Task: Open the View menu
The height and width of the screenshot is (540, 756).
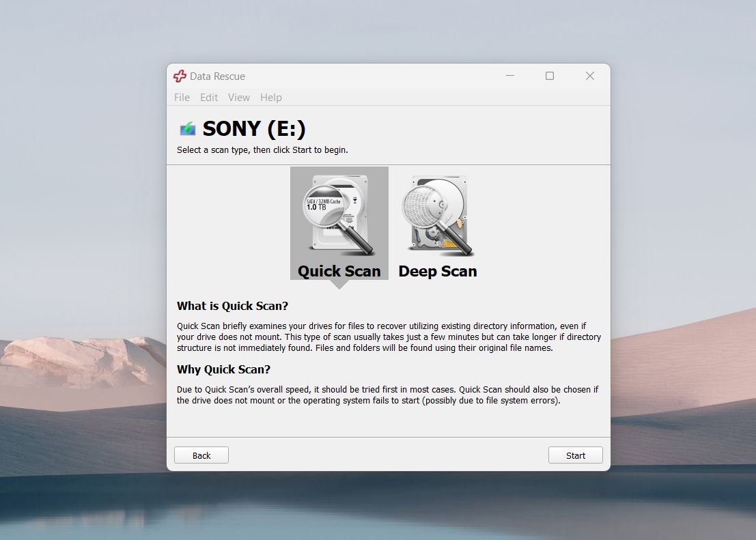Action: pos(238,98)
